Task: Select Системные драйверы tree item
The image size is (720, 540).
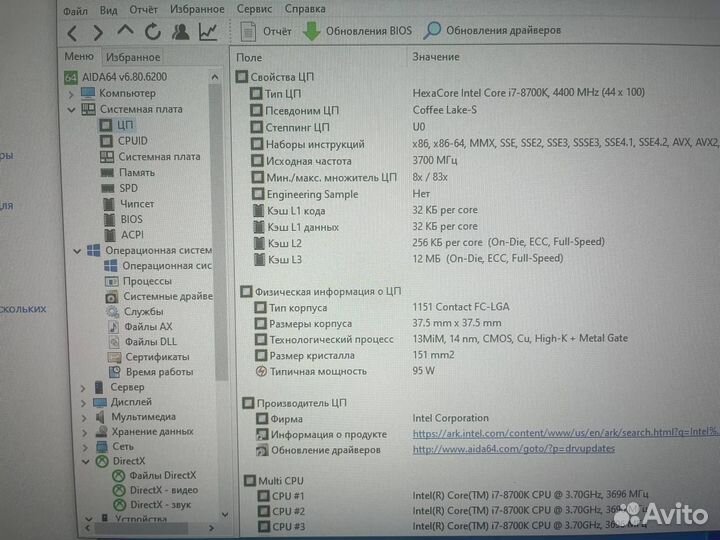Action: tap(159, 297)
